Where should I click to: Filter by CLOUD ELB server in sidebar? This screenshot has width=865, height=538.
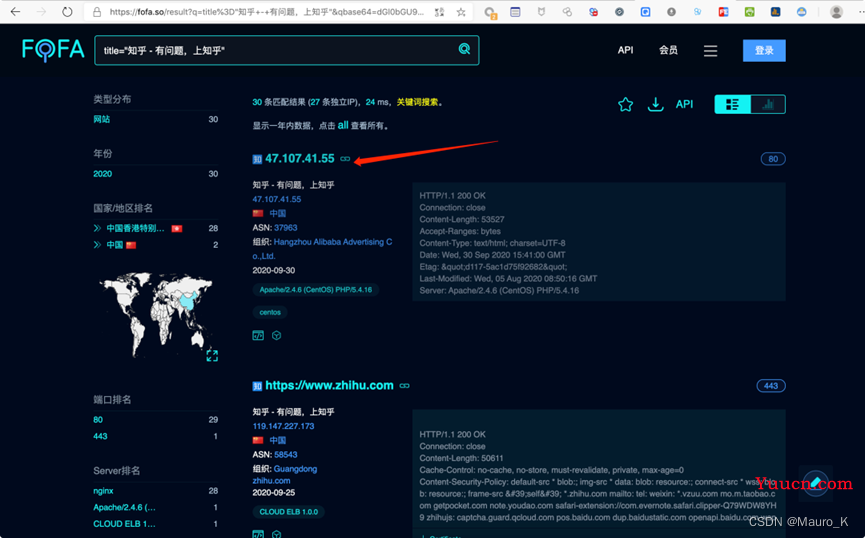pos(124,524)
